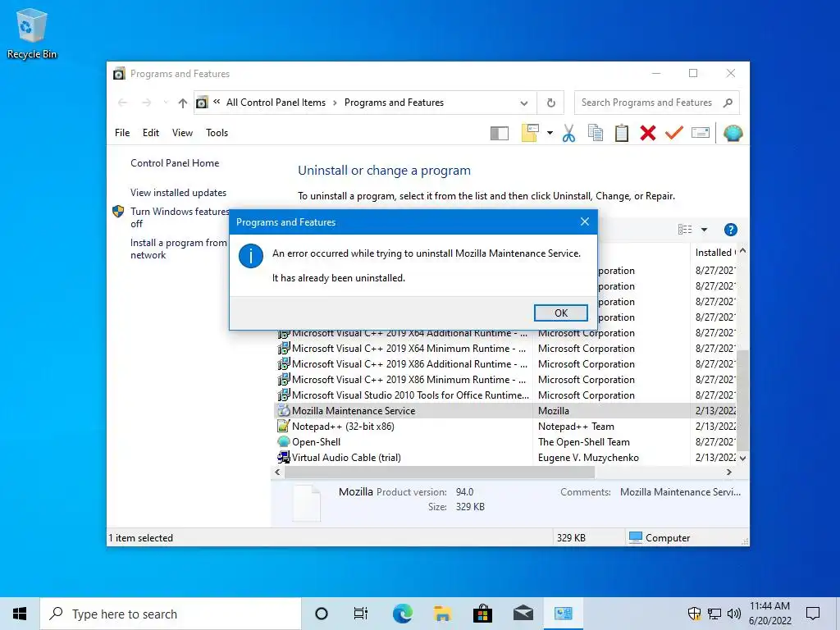The height and width of the screenshot is (630, 840).
Task: Click the horizontal scrollbar left arrow
Action: click(x=277, y=472)
